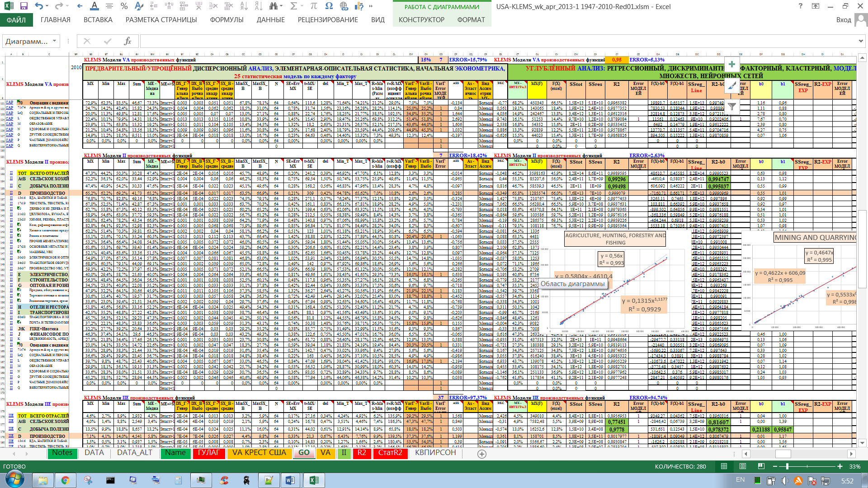The height and width of the screenshot is (488, 868).
Task: Insert symbol with the Omega icon
Action: click(x=329, y=6)
